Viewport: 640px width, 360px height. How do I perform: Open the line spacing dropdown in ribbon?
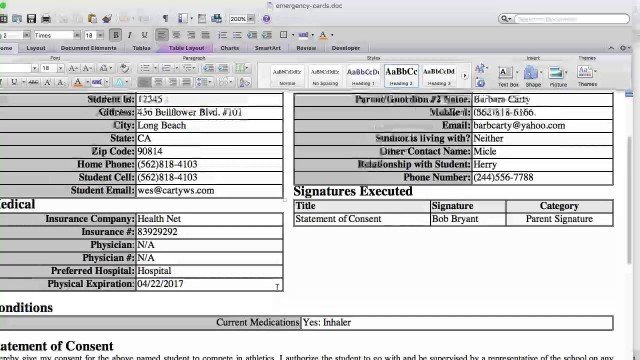(x=203, y=82)
